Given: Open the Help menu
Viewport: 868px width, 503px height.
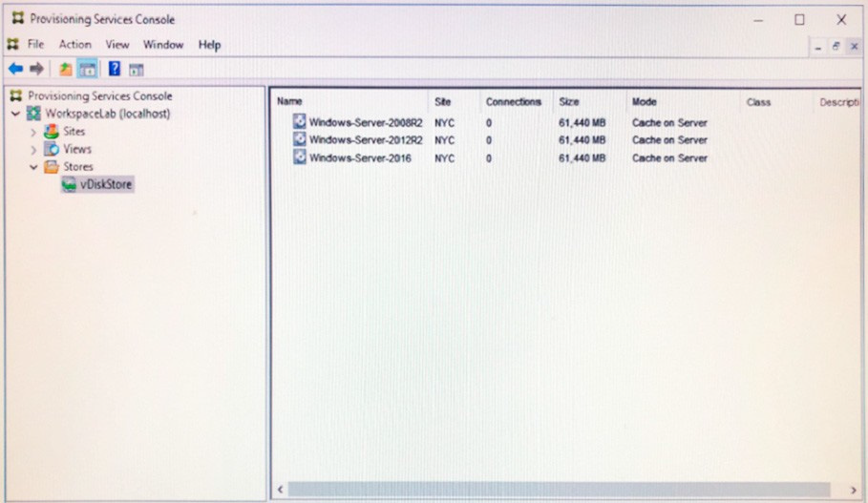Looking at the screenshot, I should (x=209, y=44).
